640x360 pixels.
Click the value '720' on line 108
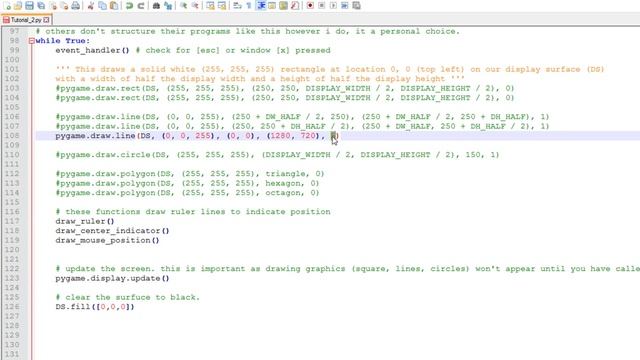[x=308, y=136]
